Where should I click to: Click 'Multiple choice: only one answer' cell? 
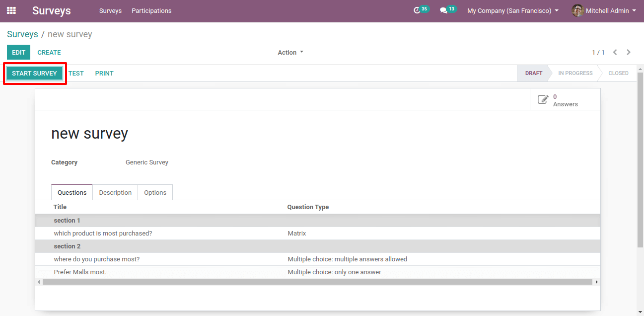click(335, 272)
